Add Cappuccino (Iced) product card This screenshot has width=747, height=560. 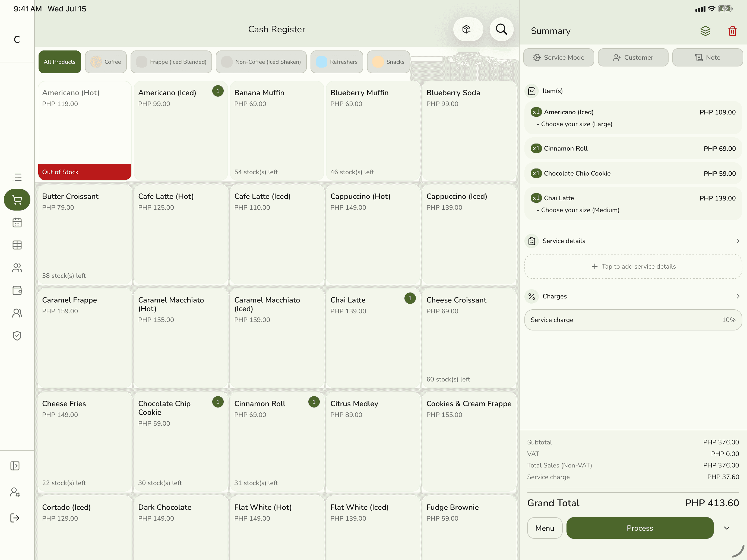tap(469, 234)
